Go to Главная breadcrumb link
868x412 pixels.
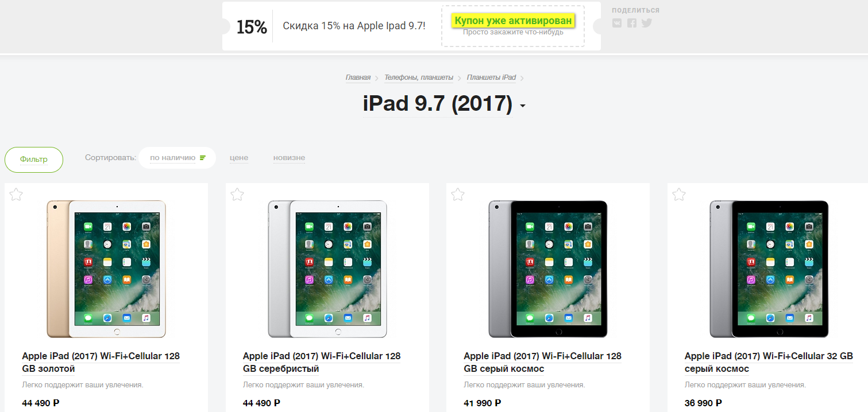click(358, 77)
